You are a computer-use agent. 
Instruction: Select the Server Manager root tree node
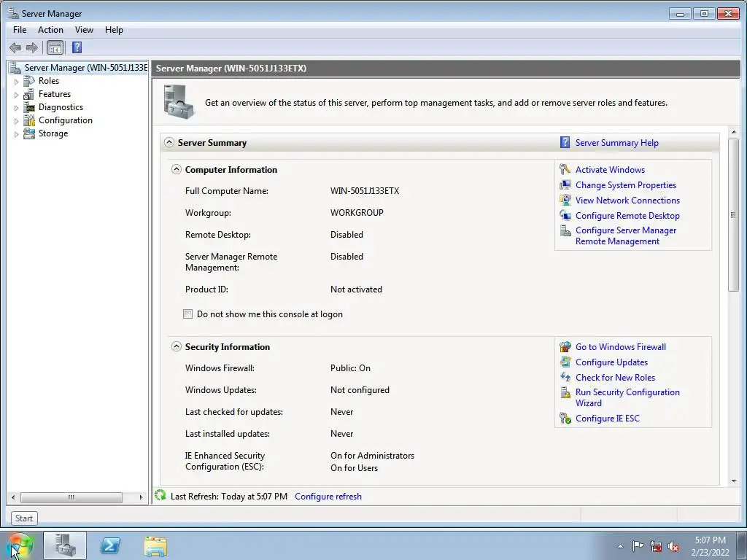coord(79,68)
